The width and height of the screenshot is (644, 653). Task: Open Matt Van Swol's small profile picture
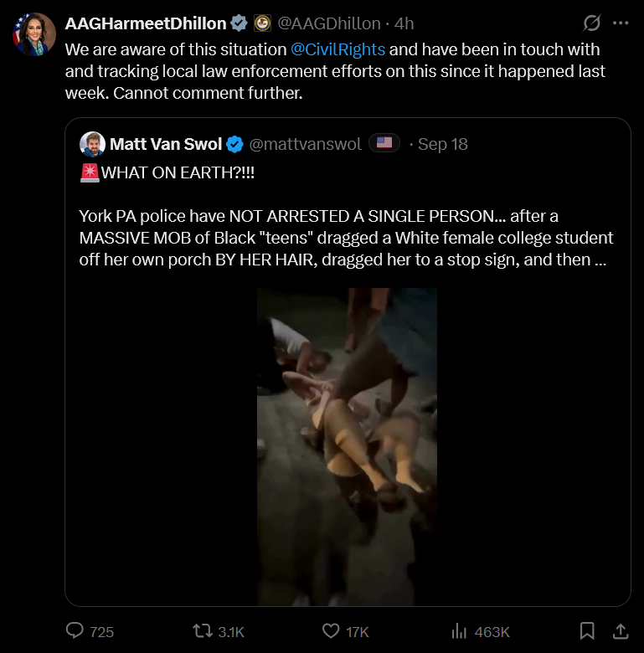click(x=92, y=144)
